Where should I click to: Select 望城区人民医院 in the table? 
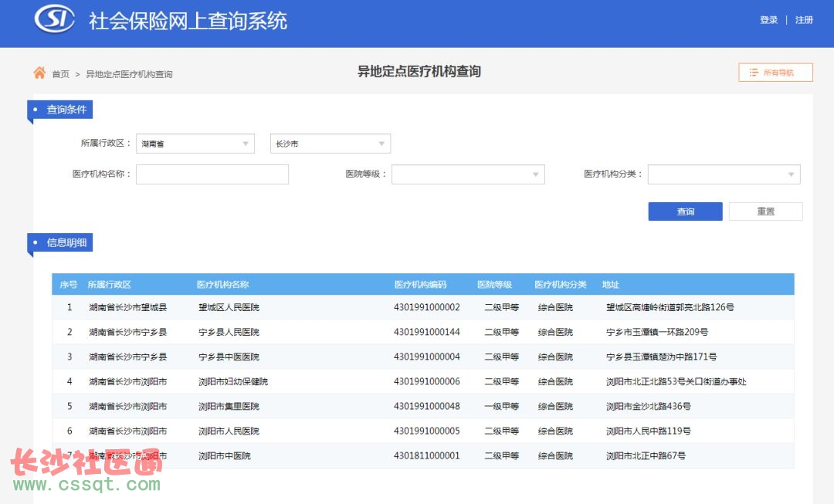[x=229, y=307]
